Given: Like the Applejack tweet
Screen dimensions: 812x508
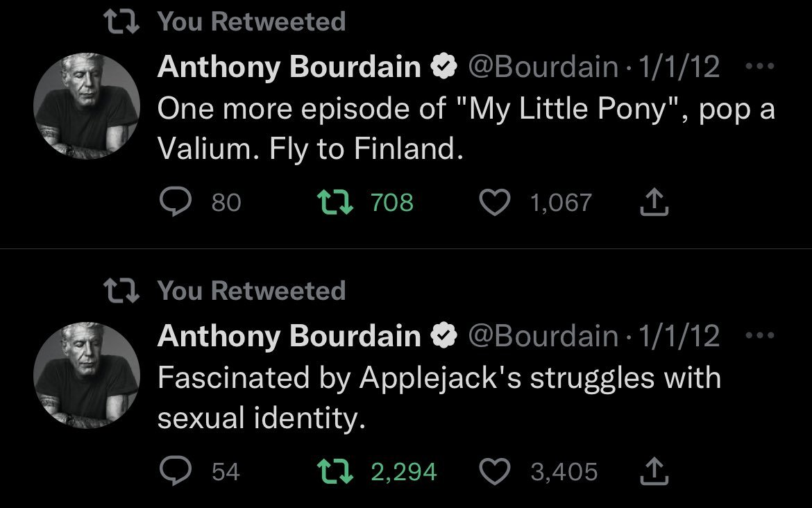Looking at the screenshot, I should tap(493, 472).
